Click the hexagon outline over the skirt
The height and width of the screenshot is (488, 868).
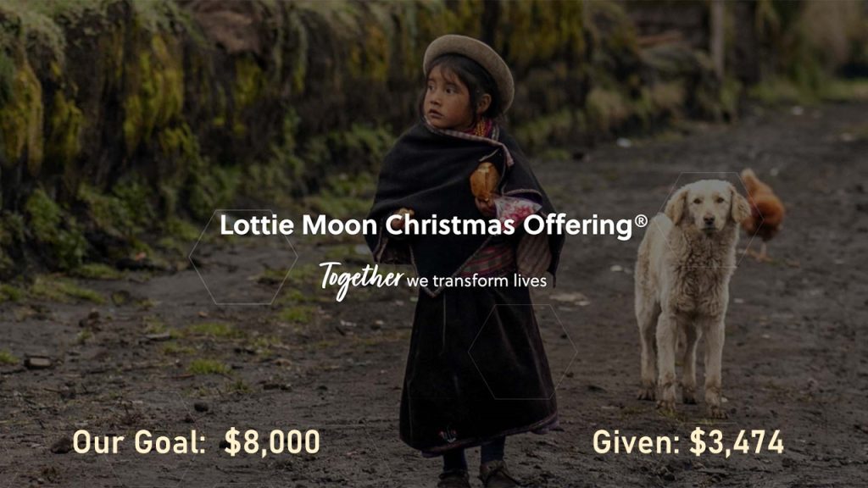click(x=522, y=352)
